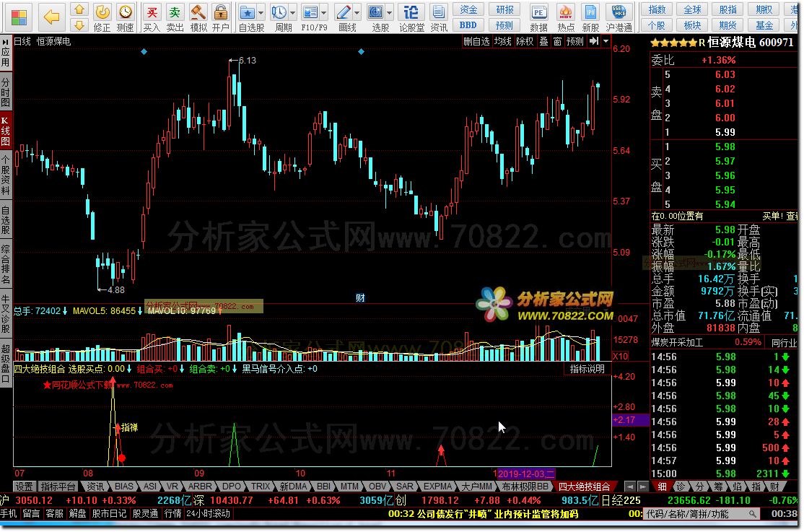Switch to the EXPMA indicator tab
804x532 pixels.
(x=437, y=487)
